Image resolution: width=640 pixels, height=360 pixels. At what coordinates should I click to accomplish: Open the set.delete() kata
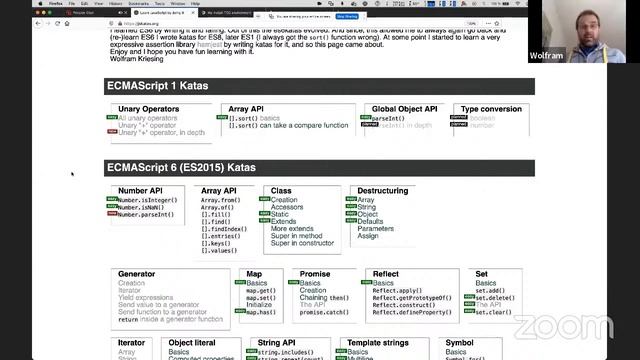tap(495, 298)
